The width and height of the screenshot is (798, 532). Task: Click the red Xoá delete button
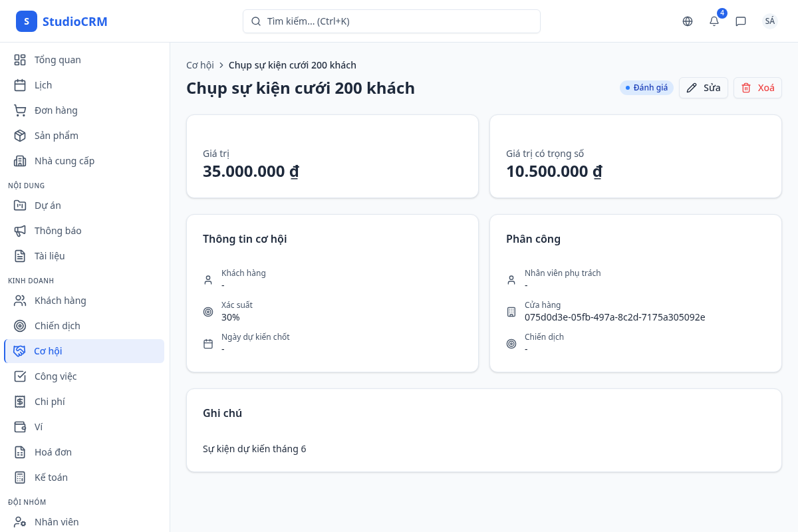pos(757,88)
